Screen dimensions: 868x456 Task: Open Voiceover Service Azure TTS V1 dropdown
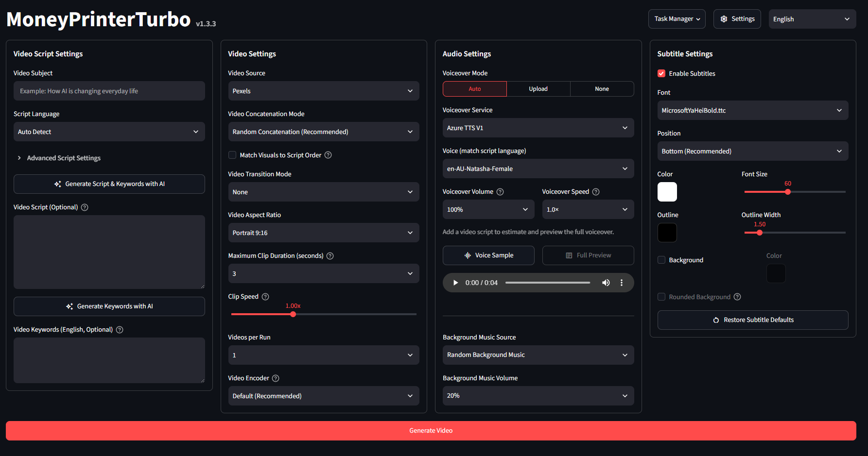pyautogui.click(x=538, y=128)
